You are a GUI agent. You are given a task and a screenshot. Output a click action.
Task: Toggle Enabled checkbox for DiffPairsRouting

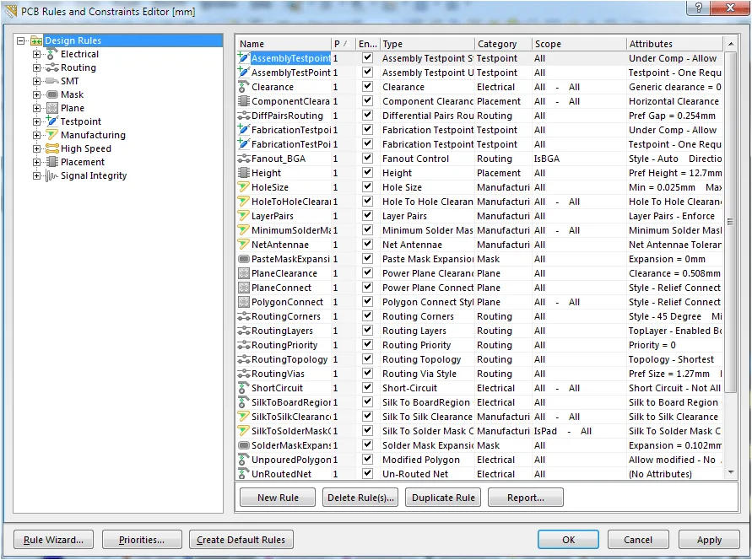(367, 116)
